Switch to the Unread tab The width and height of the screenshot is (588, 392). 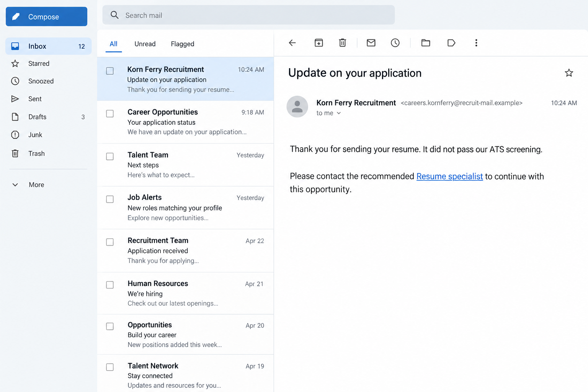pos(145,44)
